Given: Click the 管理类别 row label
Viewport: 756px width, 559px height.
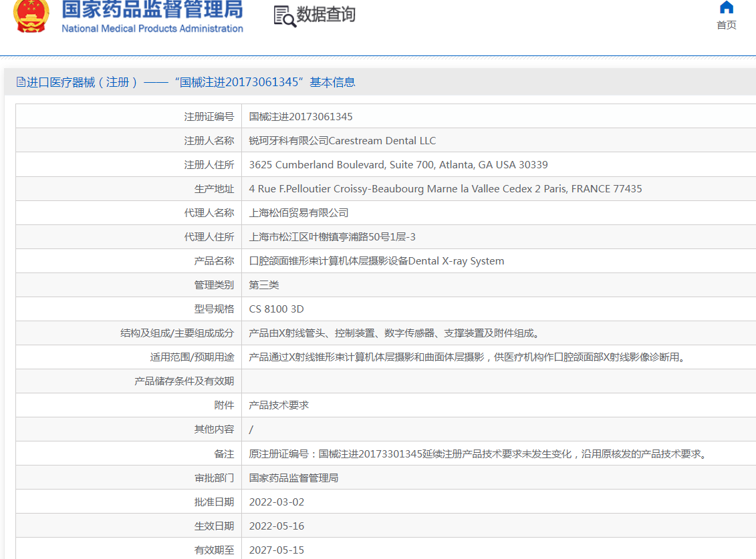Looking at the screenshot, I should pos(214,285).
